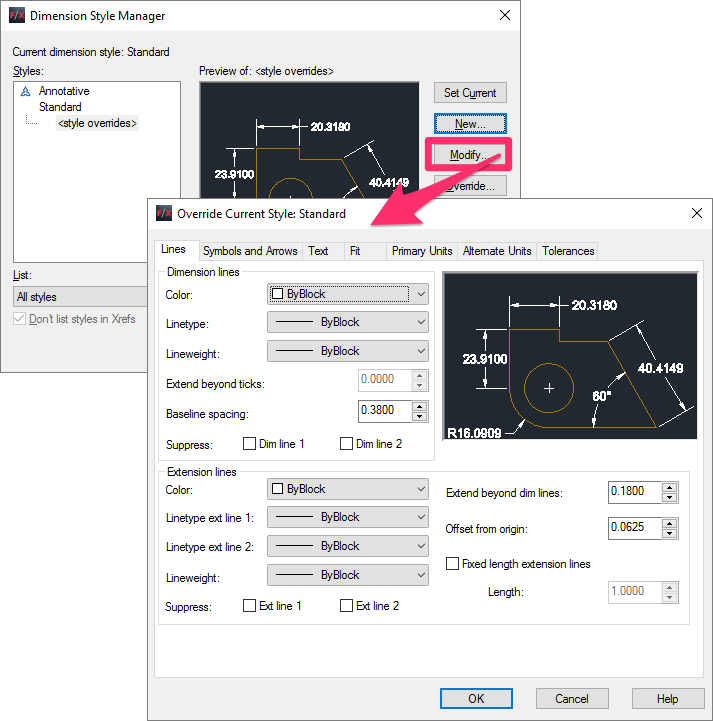This screenshot has height=721, width=713.
Task: Open the Alternate Units tab
Action: coord(497,251)
